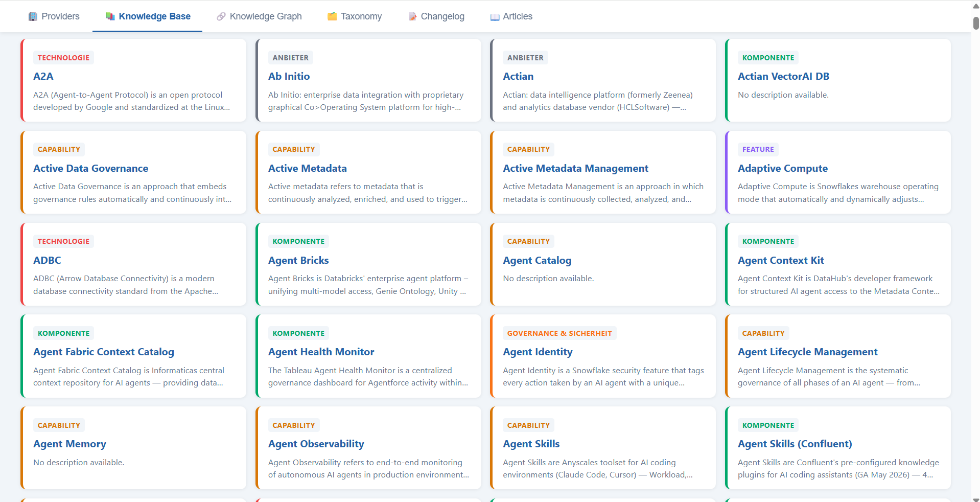
Task: Open the Agent Memory entry
Action: 70,444
